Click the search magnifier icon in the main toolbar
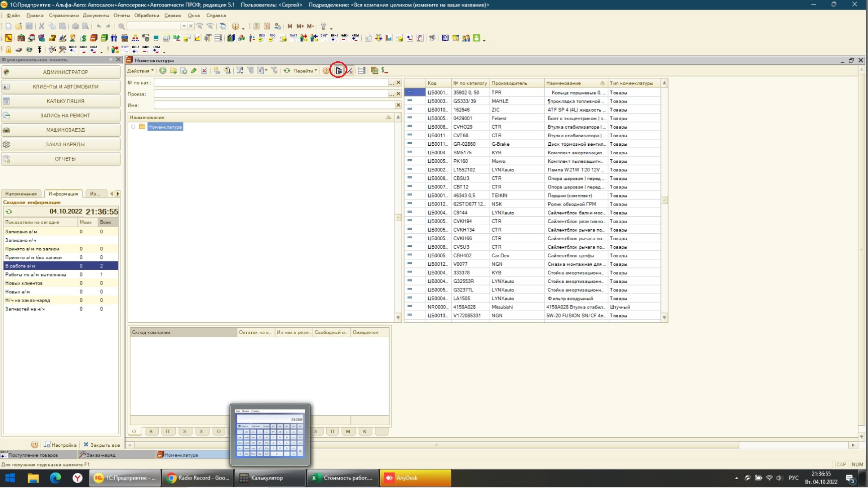Image resolution: width=868 pixels, height=488 pixels. coord(121,26)
